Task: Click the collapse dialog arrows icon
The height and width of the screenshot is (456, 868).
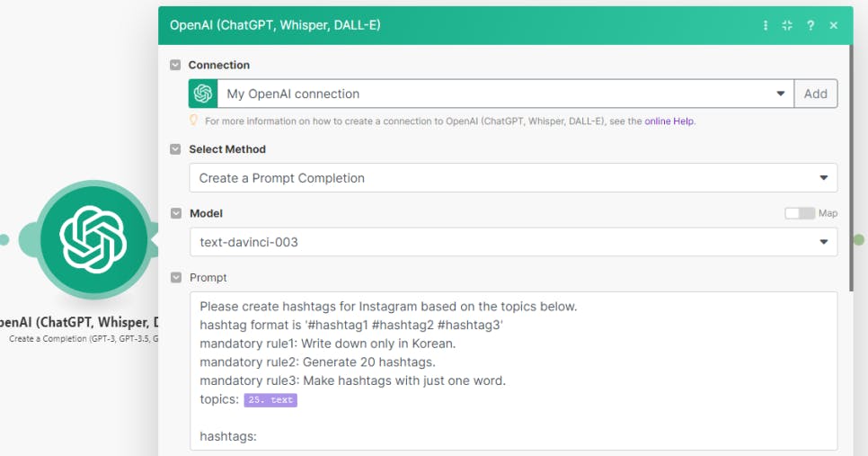Action: 787,25
